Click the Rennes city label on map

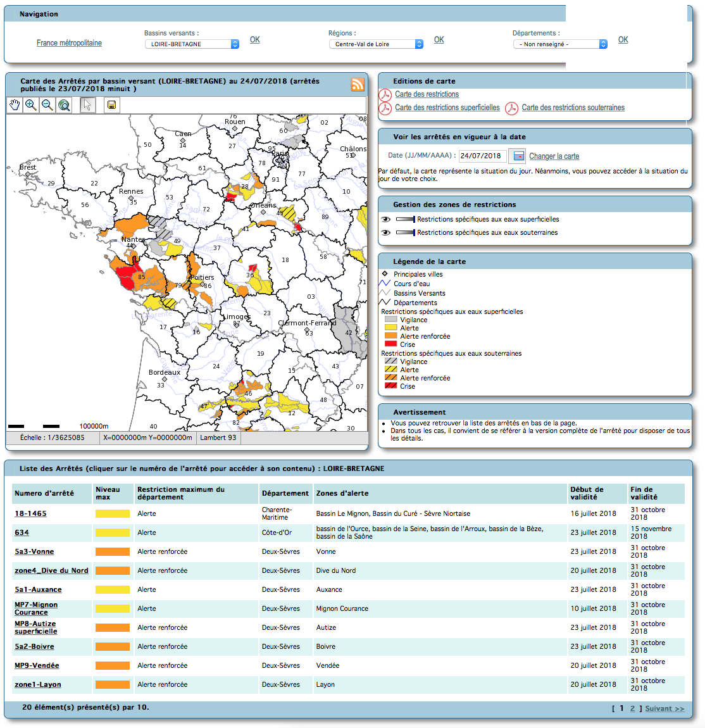pyautogui.click(x=131, y=191)
